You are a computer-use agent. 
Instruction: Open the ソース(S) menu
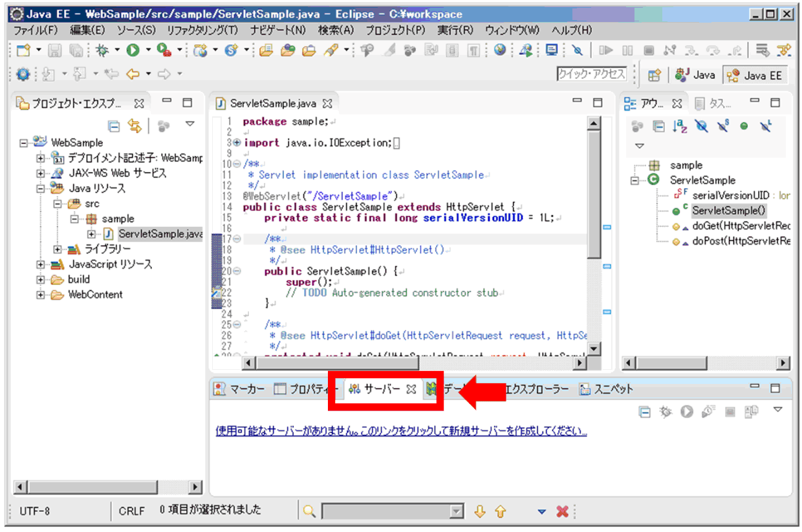136,30
